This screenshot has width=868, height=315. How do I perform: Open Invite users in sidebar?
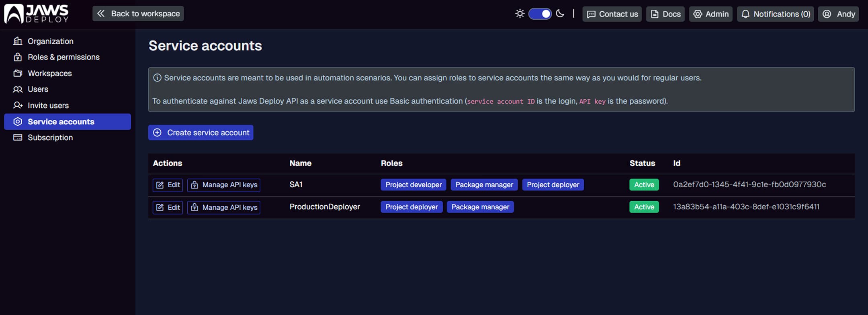tap(68, 105)
